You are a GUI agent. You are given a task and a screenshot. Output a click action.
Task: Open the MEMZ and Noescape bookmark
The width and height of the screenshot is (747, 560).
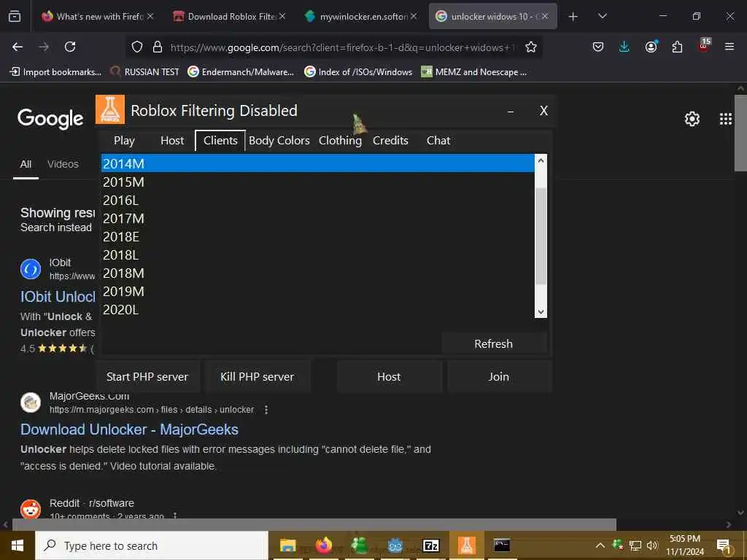click(x=474, y=72)
